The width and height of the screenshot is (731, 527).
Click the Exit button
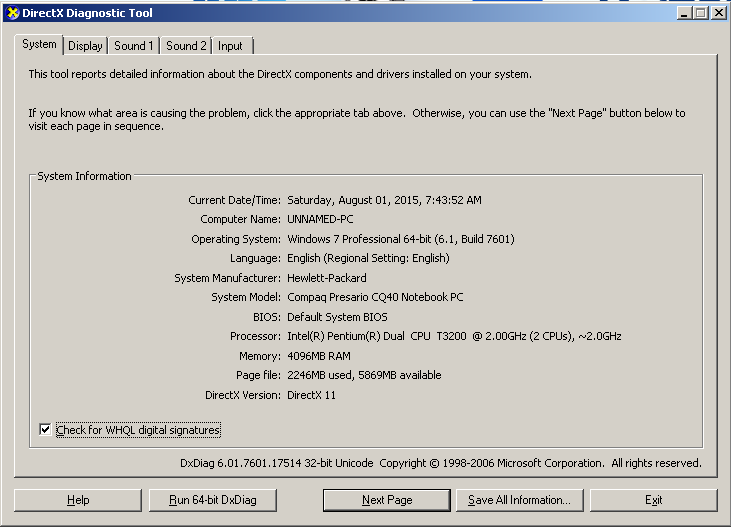point(654,500)
